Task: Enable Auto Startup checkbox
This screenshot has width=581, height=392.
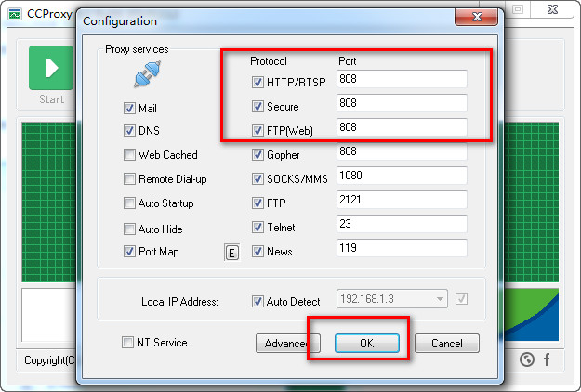Action: 129,203
